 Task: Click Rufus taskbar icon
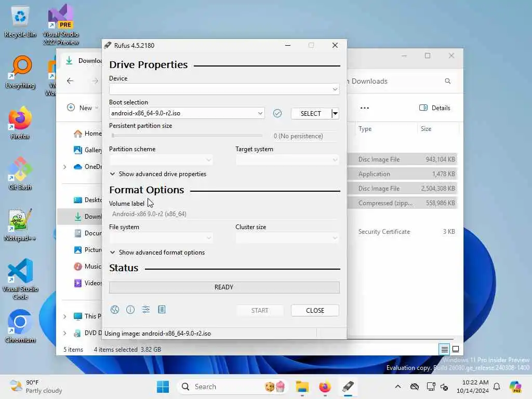(348, 387)
